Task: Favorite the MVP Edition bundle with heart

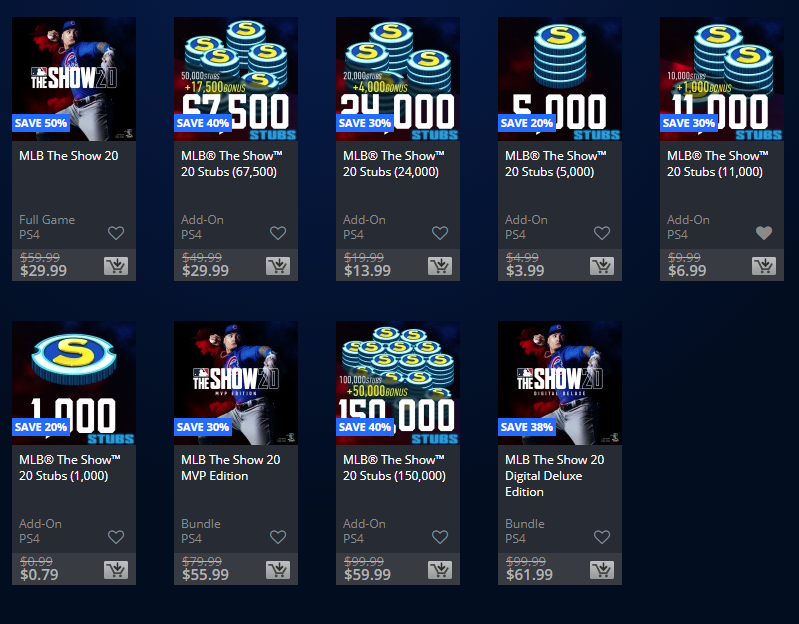Action: click(x=278, y=537)
